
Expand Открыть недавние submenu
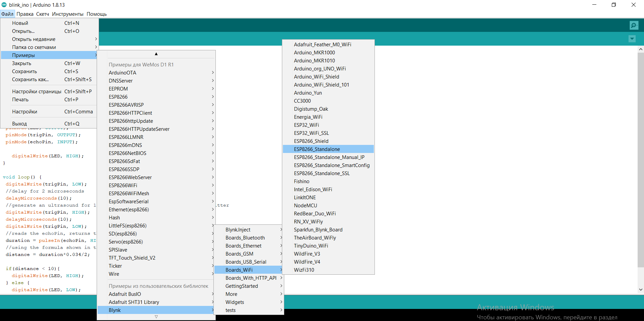[x=49, y=39]
